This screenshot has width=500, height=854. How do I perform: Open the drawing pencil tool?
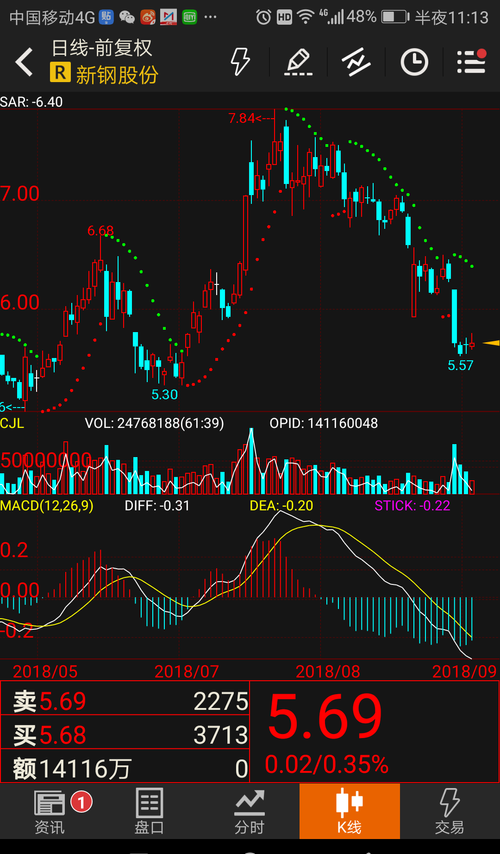(297, 62)
